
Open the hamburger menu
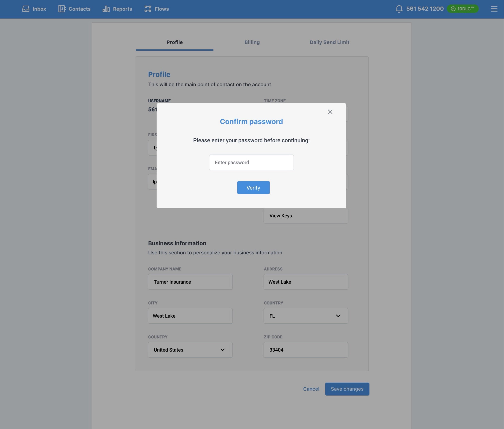pos(494,9)
